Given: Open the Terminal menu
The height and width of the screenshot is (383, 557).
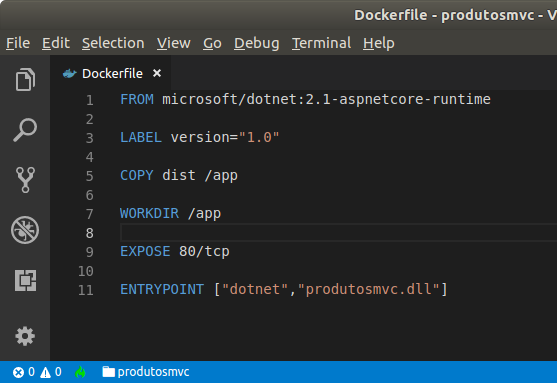Looking at the screenshot, I should 321,43.
